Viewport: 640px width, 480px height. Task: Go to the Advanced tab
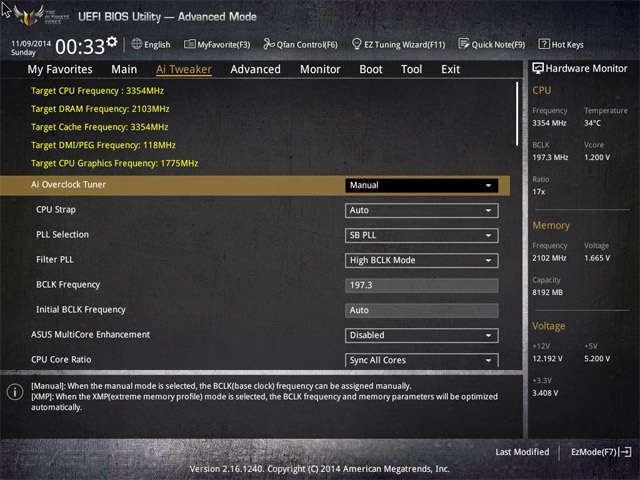256,69
